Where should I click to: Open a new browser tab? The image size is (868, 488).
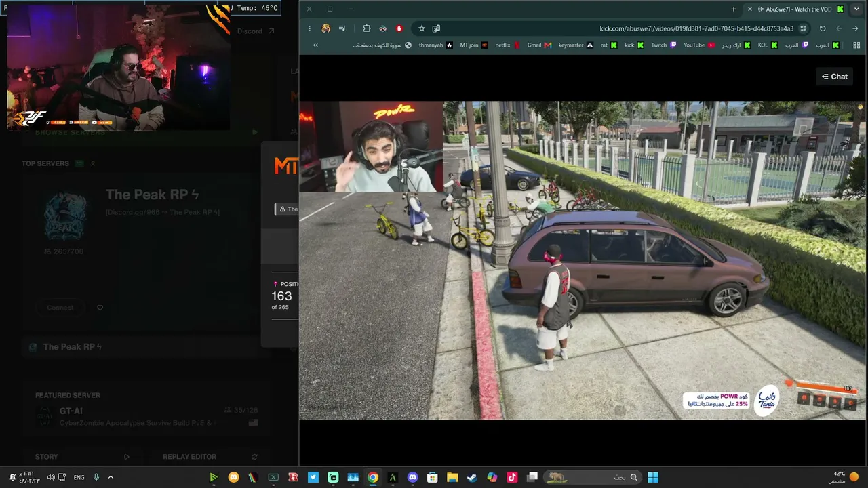tap(733, 9)
